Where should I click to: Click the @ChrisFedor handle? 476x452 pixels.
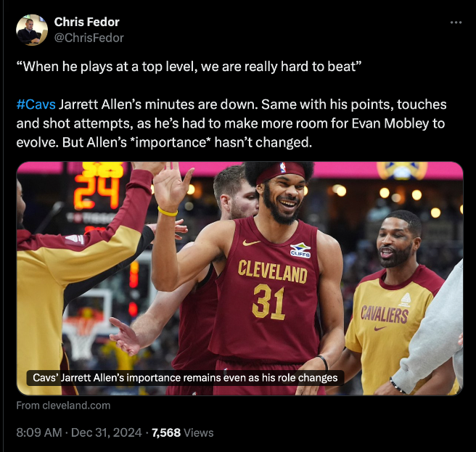pyautogui.click(x=89, y=38)
